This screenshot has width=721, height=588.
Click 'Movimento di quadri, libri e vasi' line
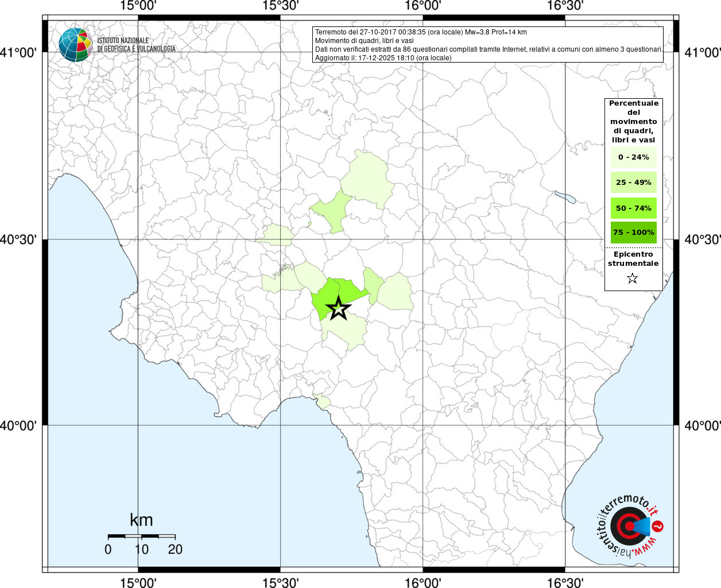365,41
